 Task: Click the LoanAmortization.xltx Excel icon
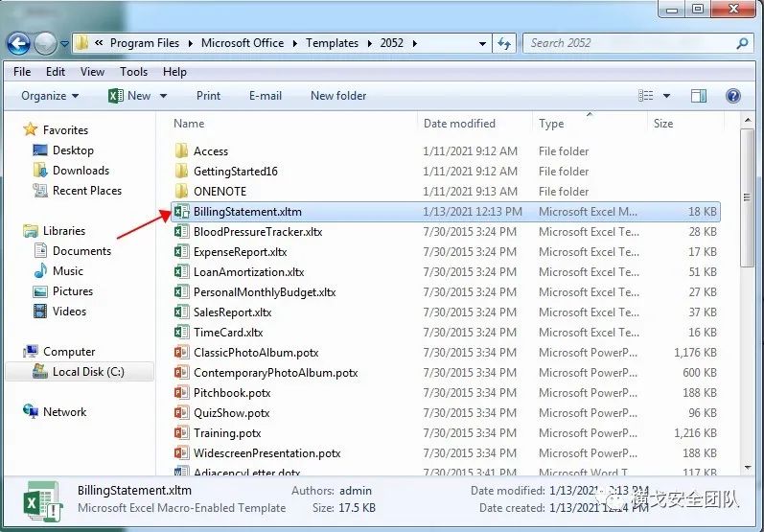pyautogui.click(x=181, y=271)
